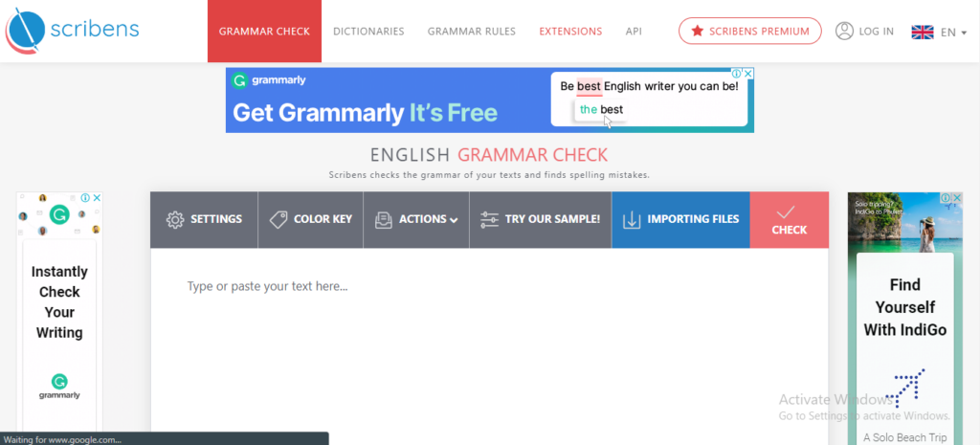Click the Grammarly G icon in left ad

click(59, 215)
